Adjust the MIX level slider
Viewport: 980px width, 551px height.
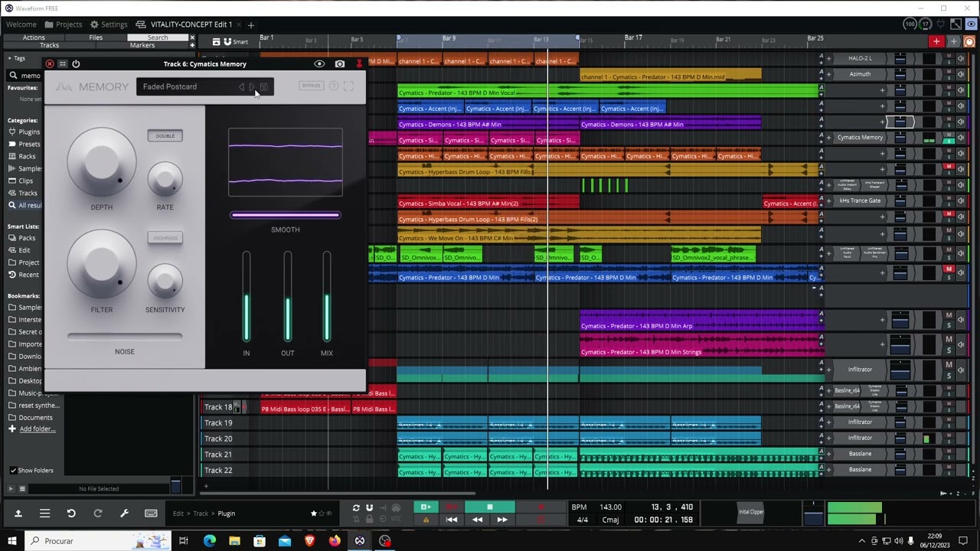tap(327, 296)
